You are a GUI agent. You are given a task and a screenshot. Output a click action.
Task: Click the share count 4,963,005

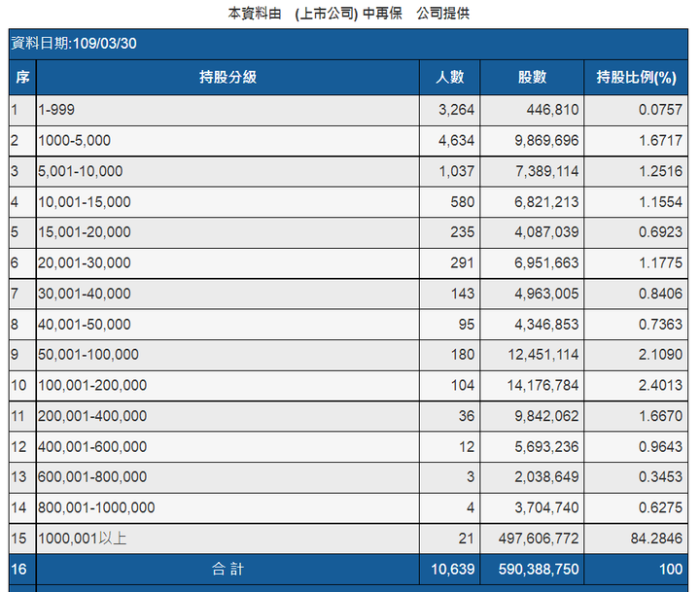click(546, 294)
